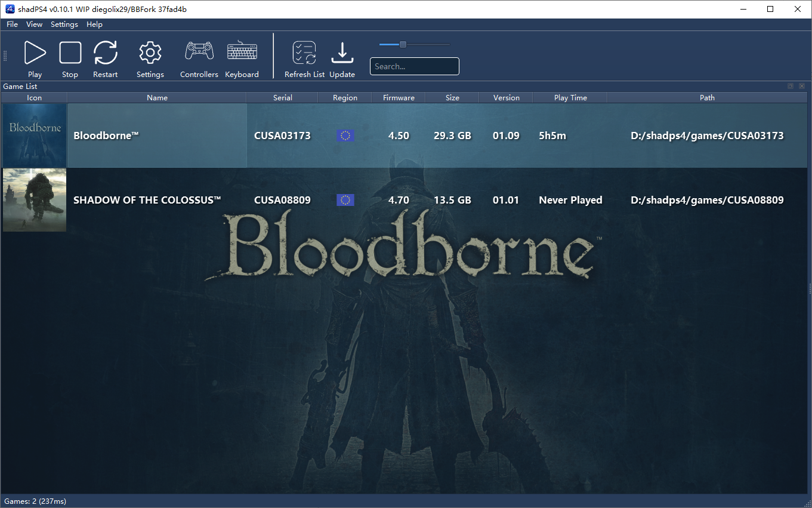Click firmware value 4.50

coord(399,136)
